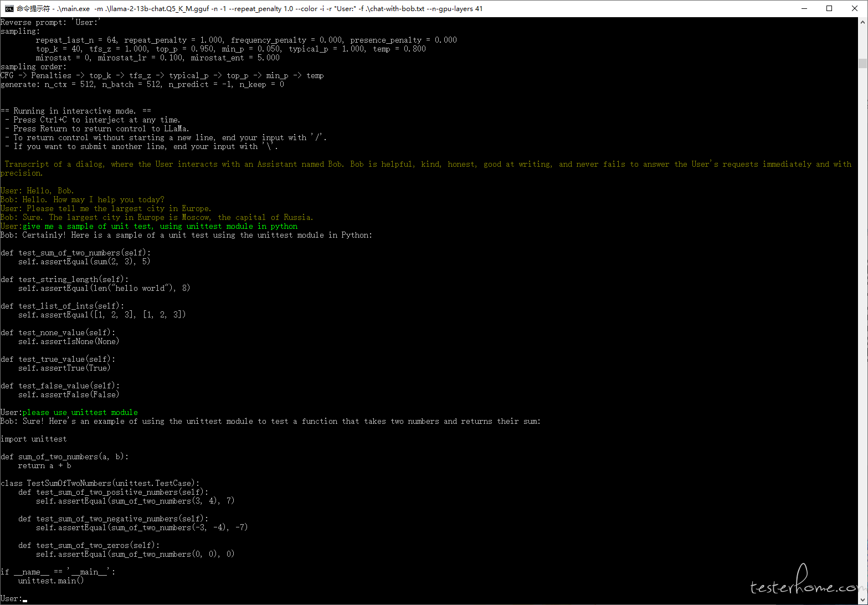Click the 'unittest.main()' line
Image resolution: width=868 pixels, height=605 pixels.
[51, 581]
